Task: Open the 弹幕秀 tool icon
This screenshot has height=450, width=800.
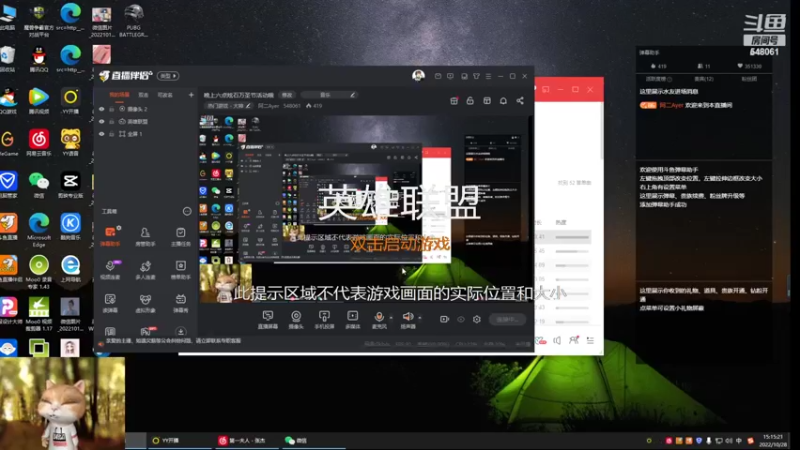Action: (x=181, y=303)
